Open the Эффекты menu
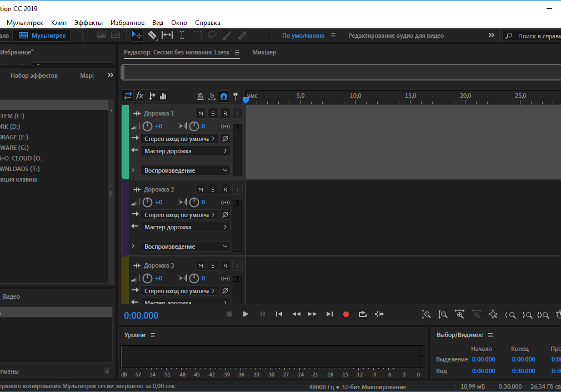The height and width of the screenshot is (392, 561). [88, 23]
